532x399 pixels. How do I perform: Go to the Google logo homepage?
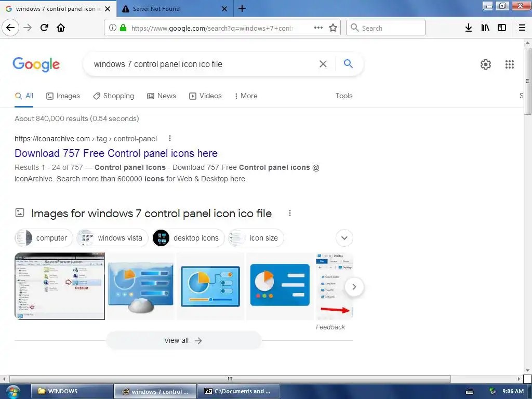pyautogui.click(x=36, y=64)
